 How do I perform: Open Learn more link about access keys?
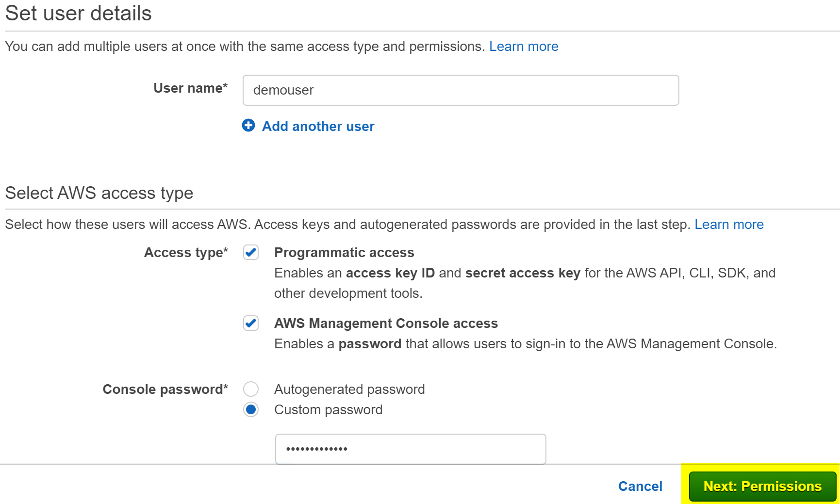click(728, 225)
